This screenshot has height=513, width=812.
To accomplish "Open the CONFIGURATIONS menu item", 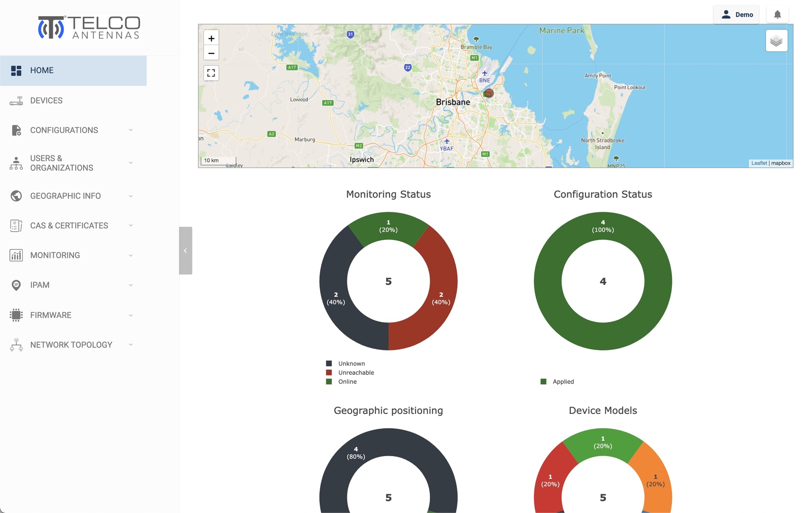I will click(73, 130).
